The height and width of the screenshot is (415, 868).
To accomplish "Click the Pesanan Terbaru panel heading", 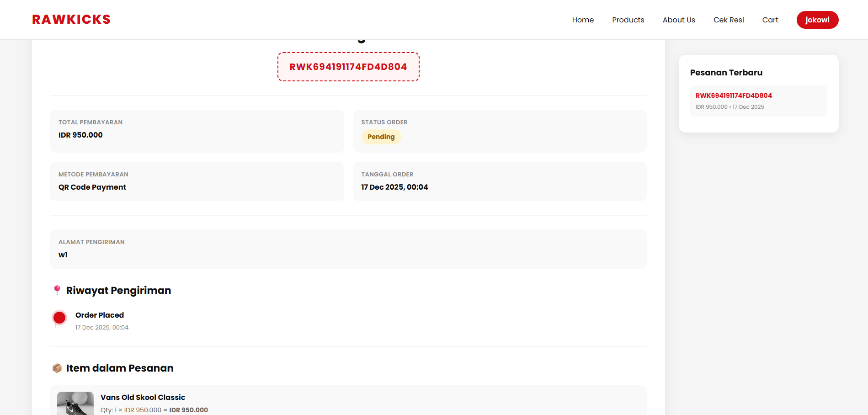I will pyautogui.click(x=726, y=72).
